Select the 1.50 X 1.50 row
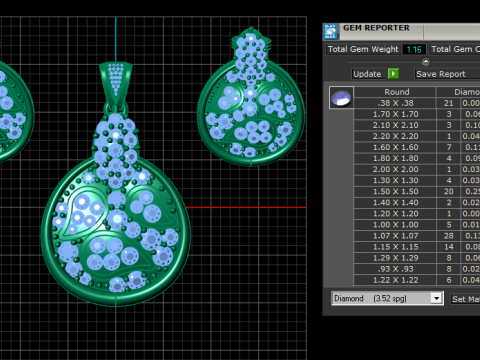480x360 pixels. (x=417, y=191)
